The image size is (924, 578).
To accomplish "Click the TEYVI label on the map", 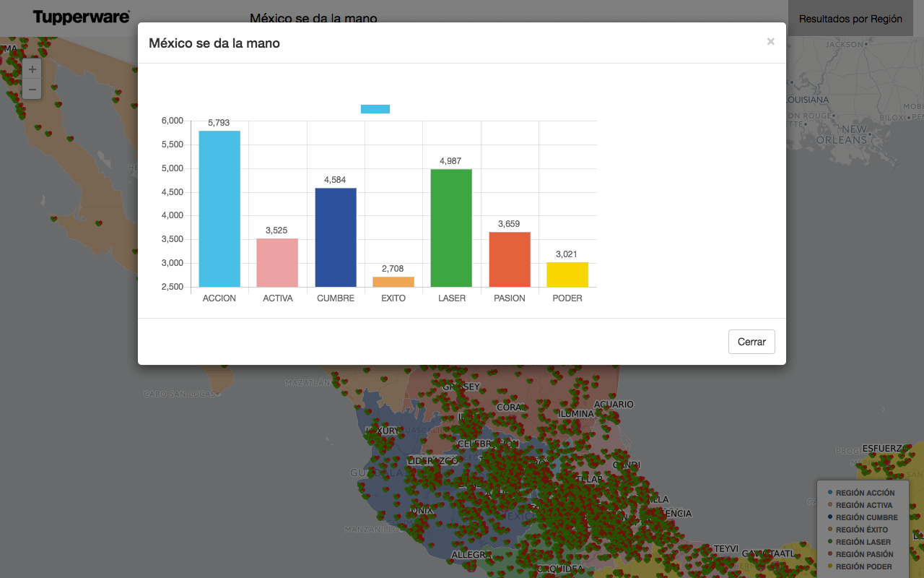I will pos(726,549).
